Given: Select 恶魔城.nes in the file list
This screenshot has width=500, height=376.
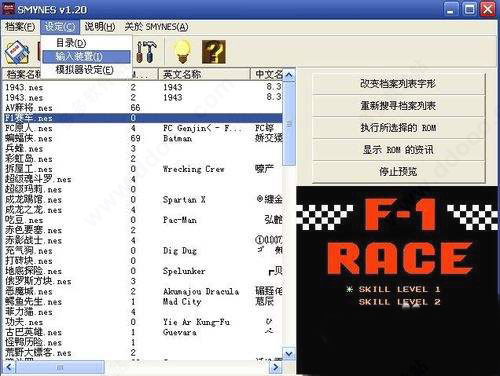Looking at the screenshot, I should pyautogui.click(x=29, y=292).
